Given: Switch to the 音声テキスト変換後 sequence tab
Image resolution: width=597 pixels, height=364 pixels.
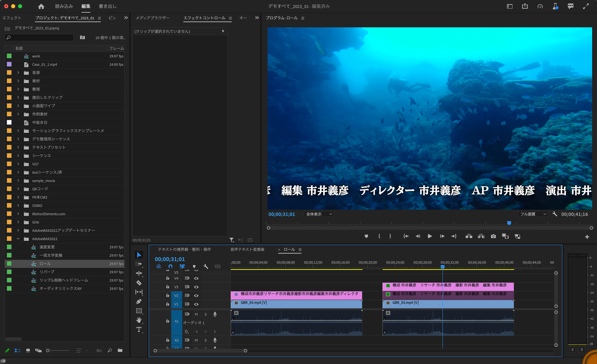Looking at the screenshot, I should pos(247,249).
